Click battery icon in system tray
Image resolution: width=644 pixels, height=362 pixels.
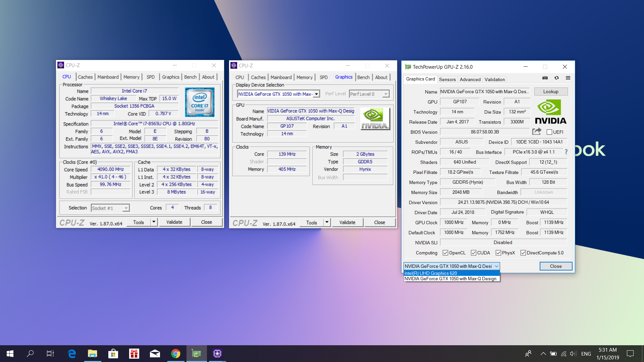[x=553, y=354]
